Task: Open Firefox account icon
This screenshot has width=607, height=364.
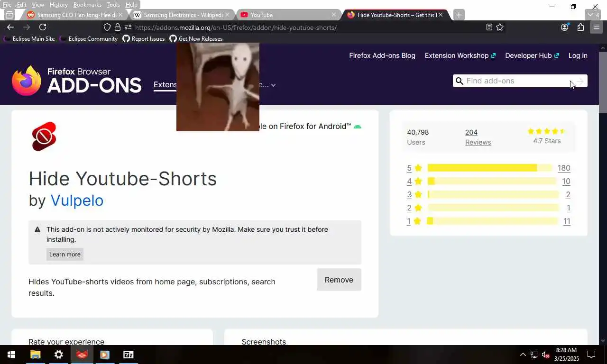Action: pyautogui.click(x=564, y=27)
